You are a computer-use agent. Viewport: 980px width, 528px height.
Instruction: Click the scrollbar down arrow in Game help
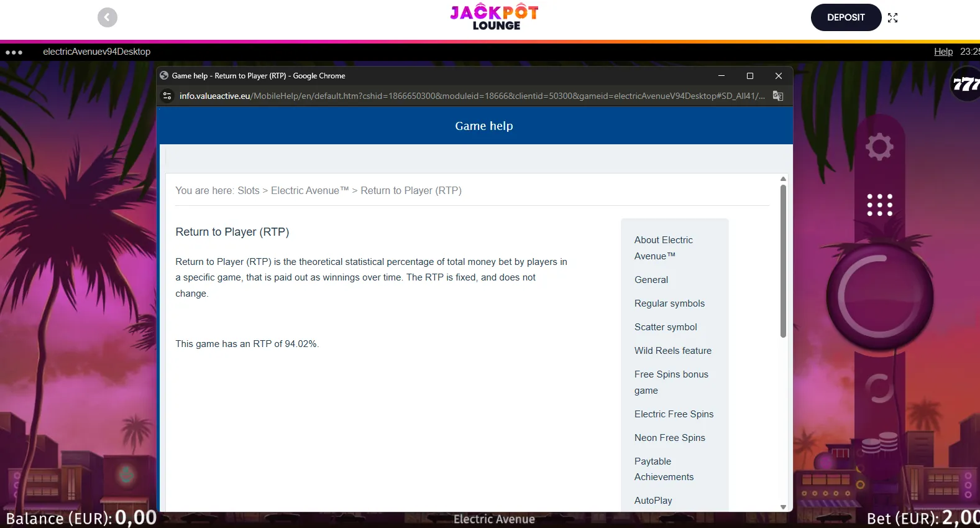tap(783, 507)
